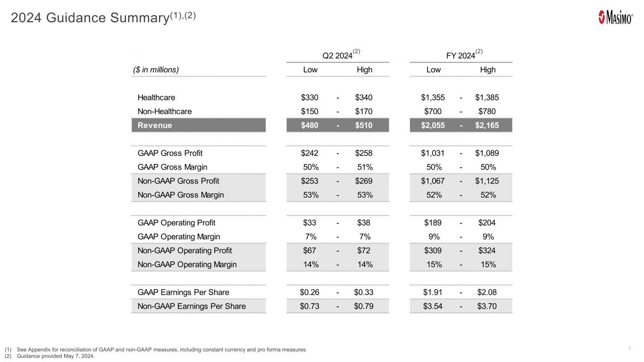Click the Non-GAAP Gross Margin label
Screen dimensions: 644x362
click(181, 195)
